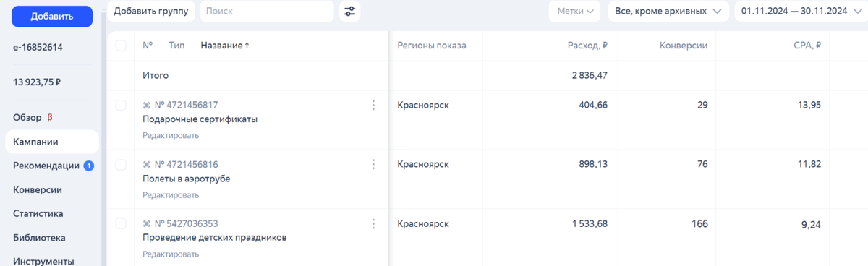Select Кампании in the sidebar

point(52,142)
